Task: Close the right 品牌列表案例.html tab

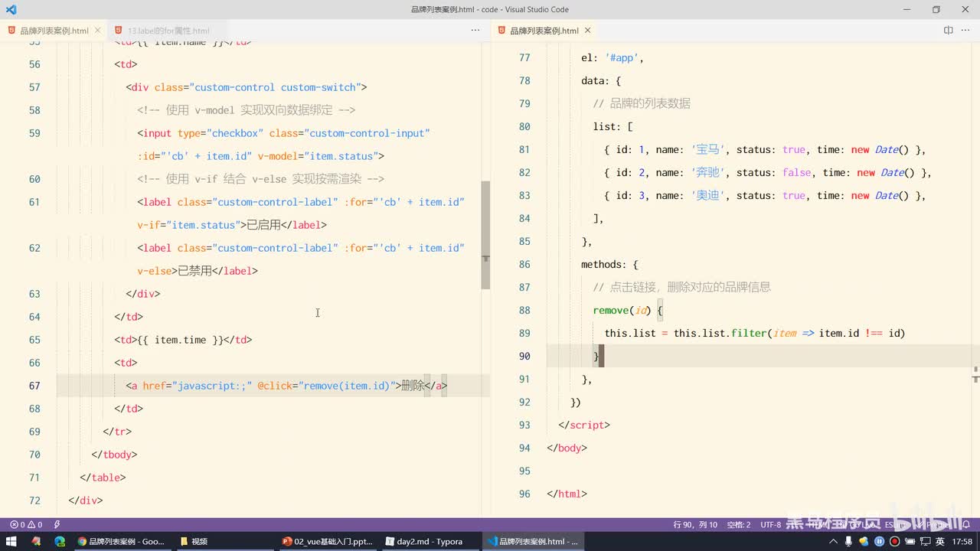Action: coord(588,31)
